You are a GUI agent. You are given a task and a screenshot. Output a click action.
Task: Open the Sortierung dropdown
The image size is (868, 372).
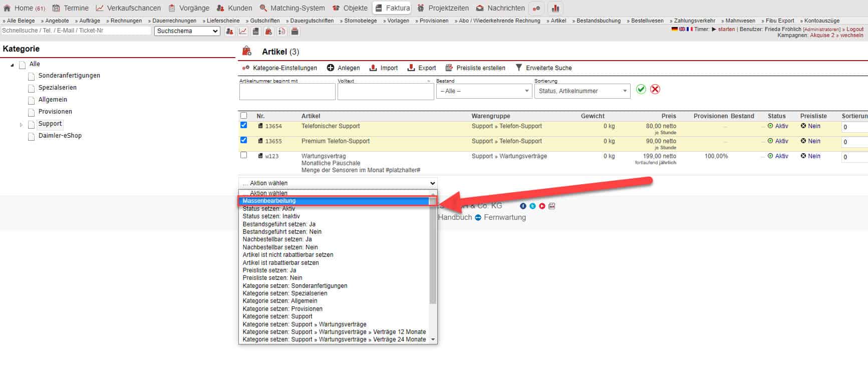582,91
